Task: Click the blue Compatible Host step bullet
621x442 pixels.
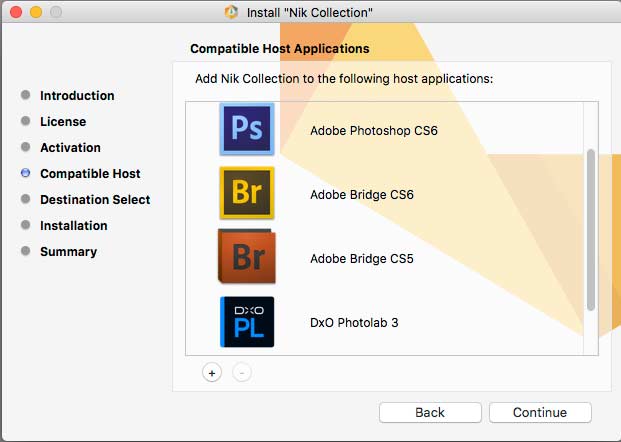Action: [25, 173]
